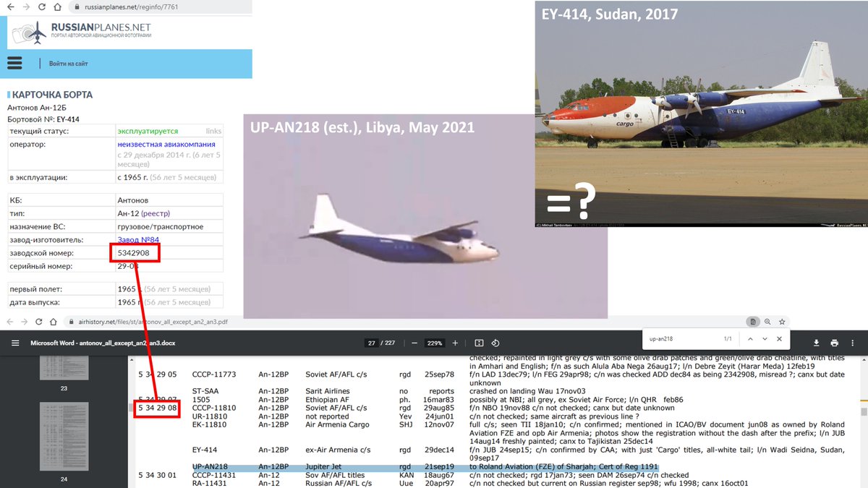
Task: Rotate the PDF counterclockwise
Action: click(495, 343)
